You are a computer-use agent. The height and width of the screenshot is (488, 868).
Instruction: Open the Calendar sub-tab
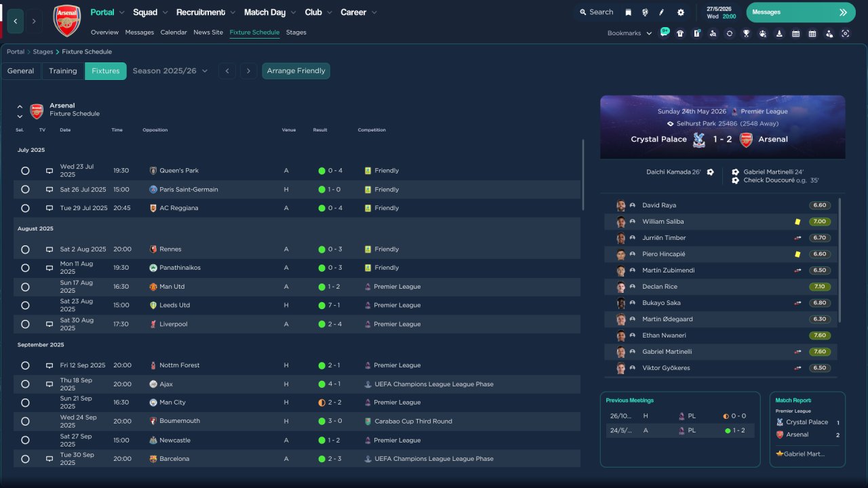(x=174, y=33)
